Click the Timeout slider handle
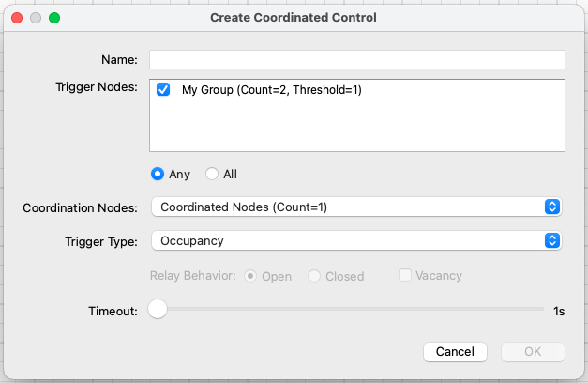This screenshot has height=383, width=588. (x=158, y=310)
